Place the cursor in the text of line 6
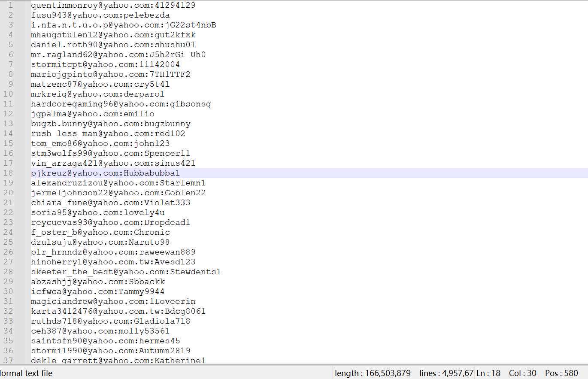The height and width of the screenshot is (379, 588). (x=118, y=55)
